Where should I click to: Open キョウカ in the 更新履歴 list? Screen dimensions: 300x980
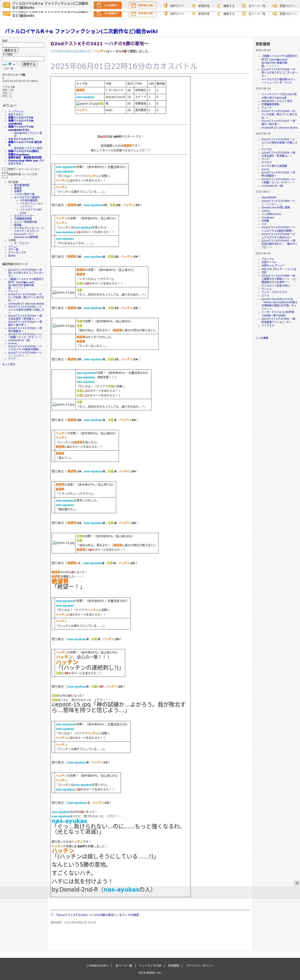(x=267, y=150)
